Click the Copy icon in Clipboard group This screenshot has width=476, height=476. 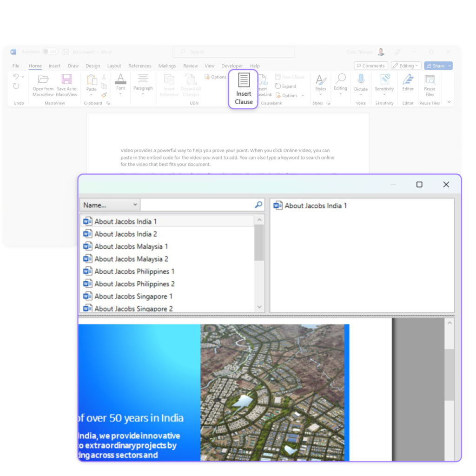(x=104, y=86)
